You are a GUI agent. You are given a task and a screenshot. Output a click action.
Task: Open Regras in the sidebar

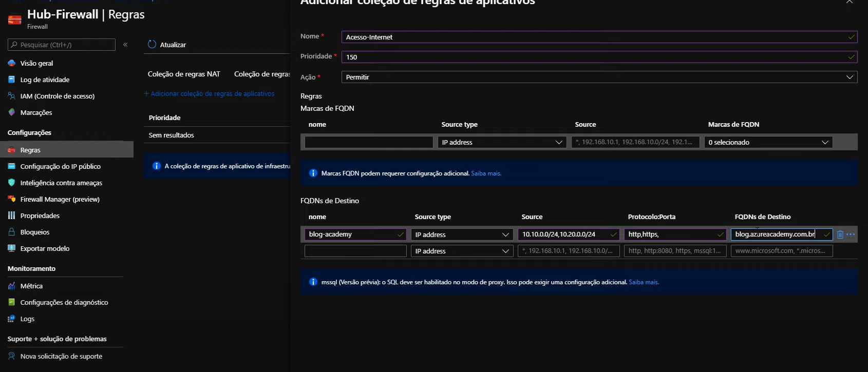coord(67,150)
